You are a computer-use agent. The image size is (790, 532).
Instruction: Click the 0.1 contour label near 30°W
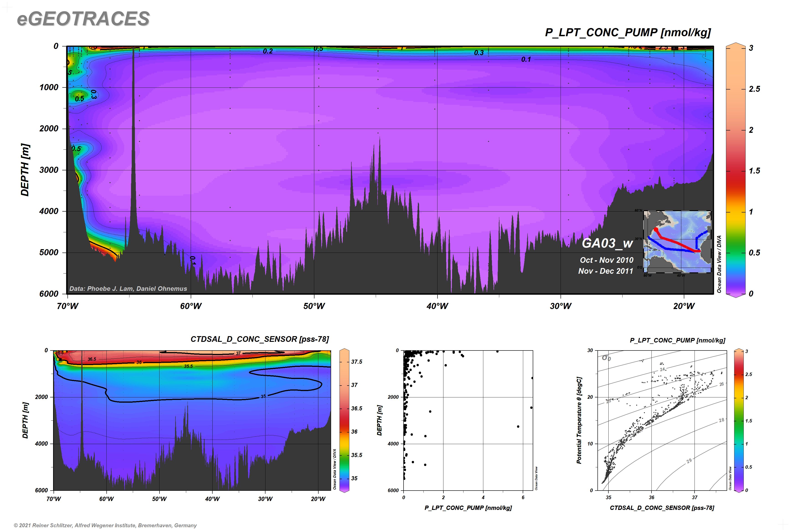coord(526,59)
